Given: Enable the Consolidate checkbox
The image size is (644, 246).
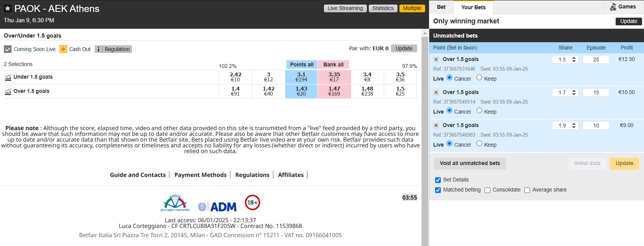Looking at the screenshot, I should pyautogui.click(x=487, y=190).
